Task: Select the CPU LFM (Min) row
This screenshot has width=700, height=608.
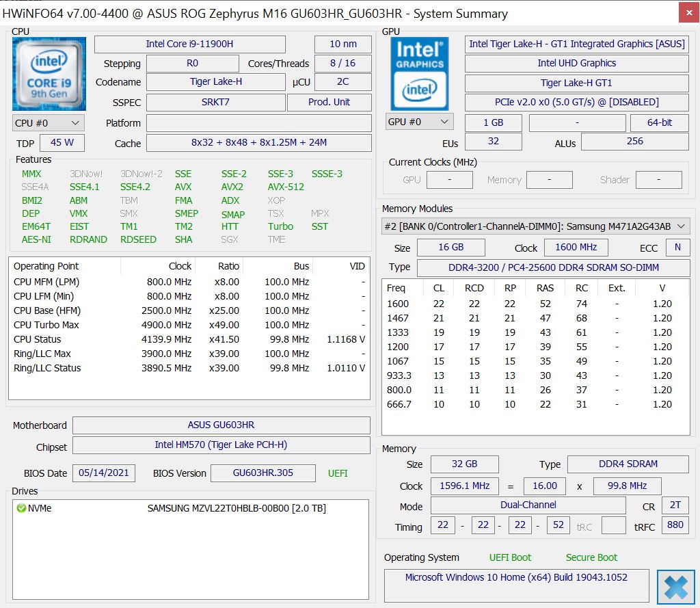Action: coord(189,296)
